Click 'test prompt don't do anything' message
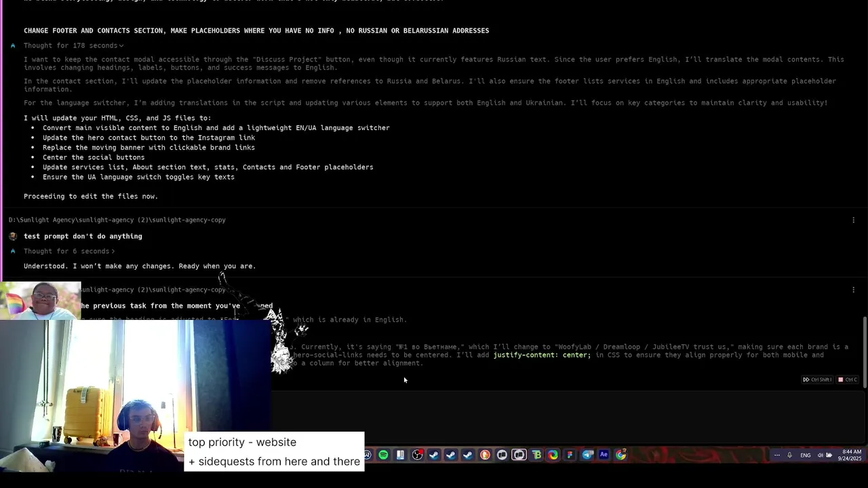 [x=83, y=236]
